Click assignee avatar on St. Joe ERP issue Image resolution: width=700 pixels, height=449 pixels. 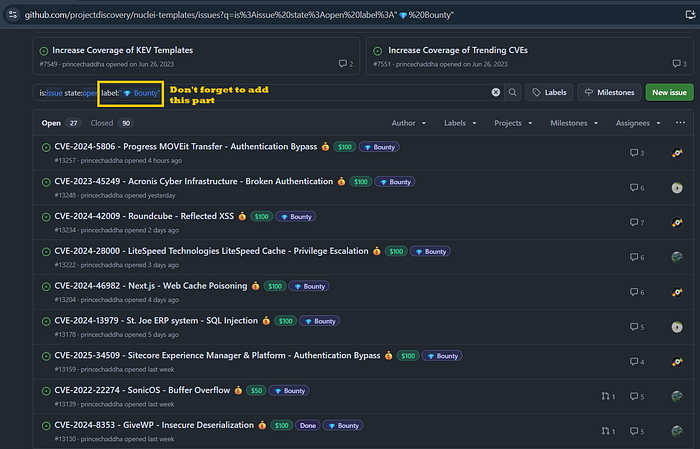[677, 327]
